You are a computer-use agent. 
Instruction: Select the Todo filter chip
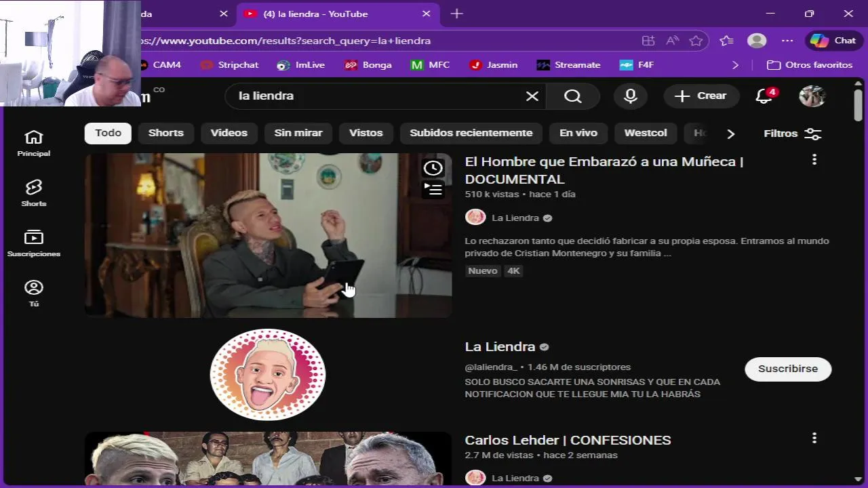click(108, 133)
